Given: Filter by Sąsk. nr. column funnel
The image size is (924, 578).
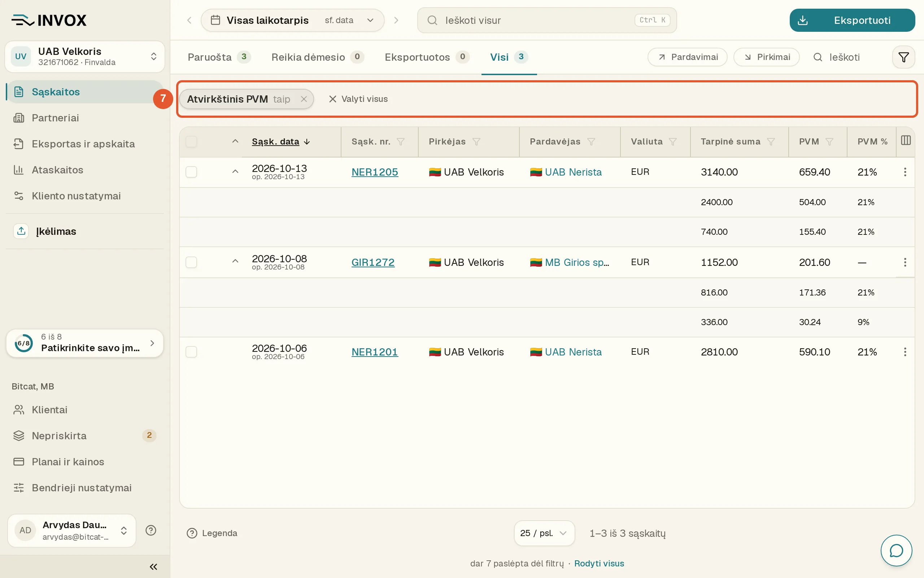Looking at the screenshot, I should pos(401,142).
